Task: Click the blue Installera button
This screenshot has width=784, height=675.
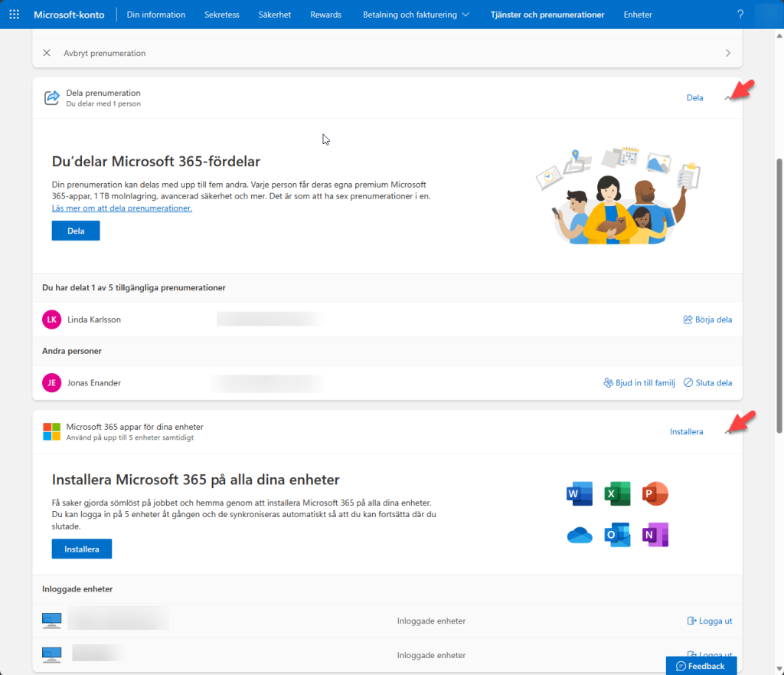Action: click(82, 549)
